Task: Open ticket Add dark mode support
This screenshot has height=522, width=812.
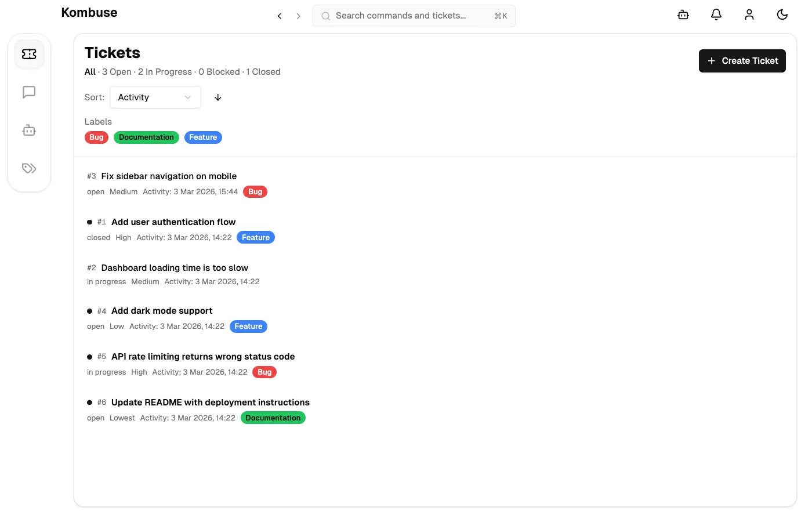Action: pos(162,311)
